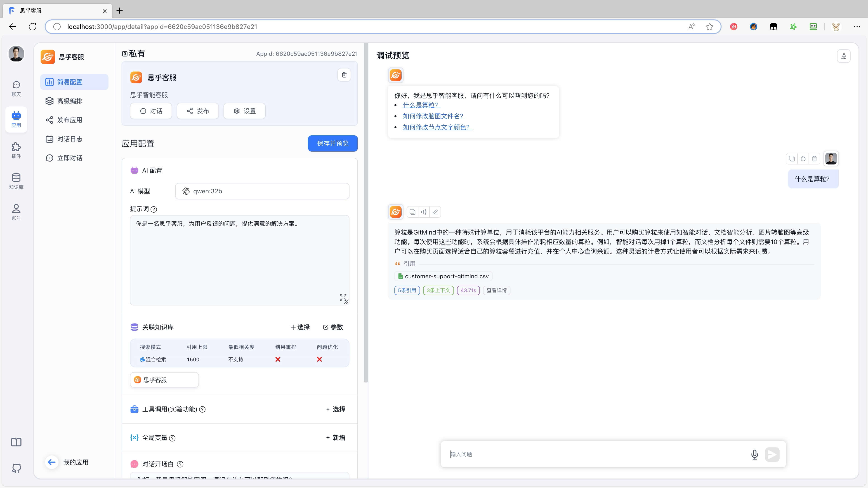
Task: Click the 5条引用 citation tag
Action: pos(407,290)
